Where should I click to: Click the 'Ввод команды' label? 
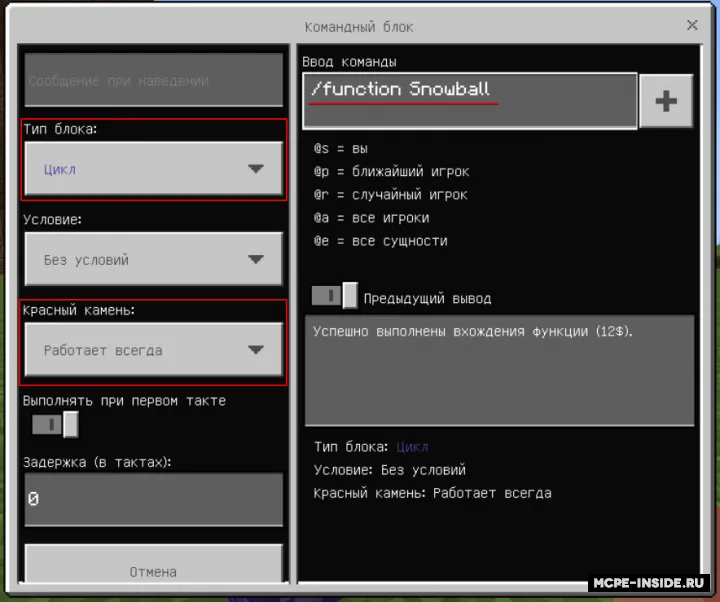click(349, 62)
